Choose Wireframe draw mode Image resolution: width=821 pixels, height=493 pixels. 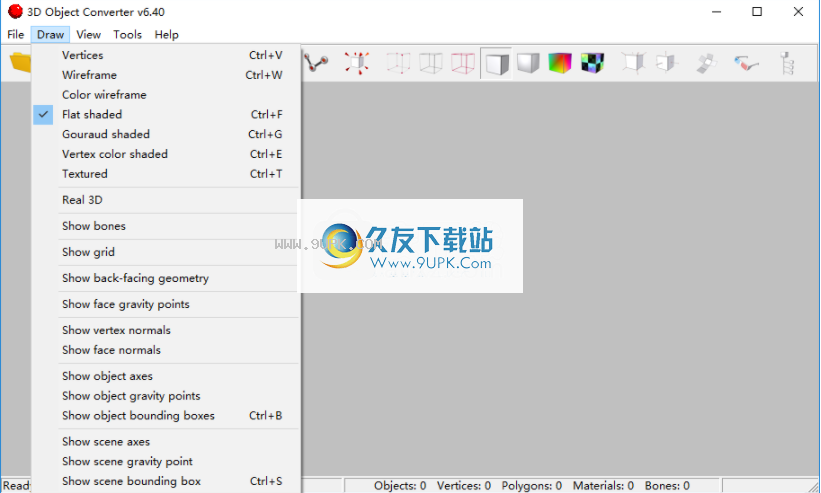click(x=166, y=75)
